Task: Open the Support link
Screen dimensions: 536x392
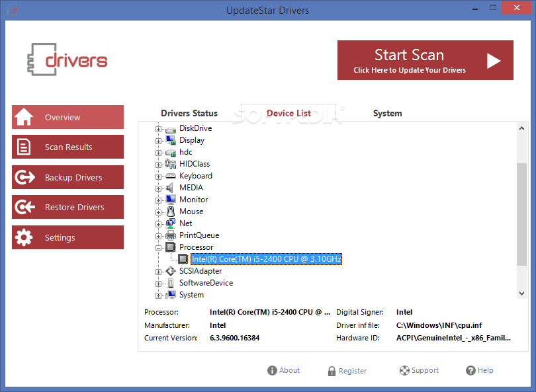Action: click(x=419, y=370)
